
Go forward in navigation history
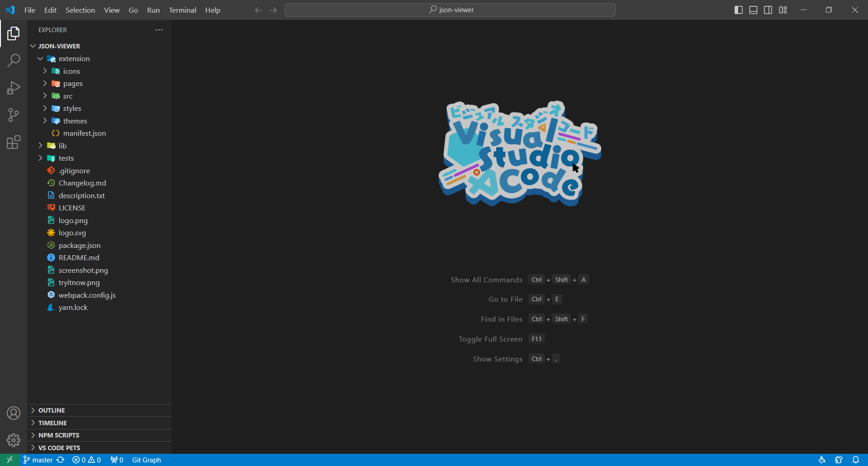[273, 10]
